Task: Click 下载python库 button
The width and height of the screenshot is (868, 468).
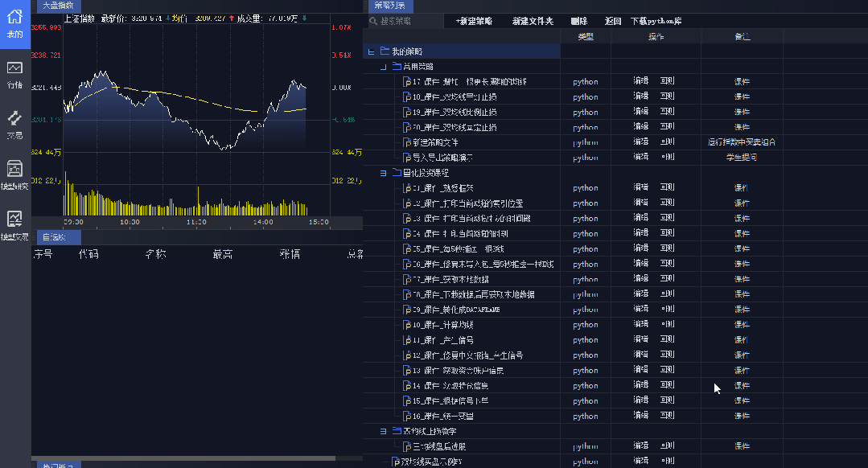Action: tap(656, 21)
